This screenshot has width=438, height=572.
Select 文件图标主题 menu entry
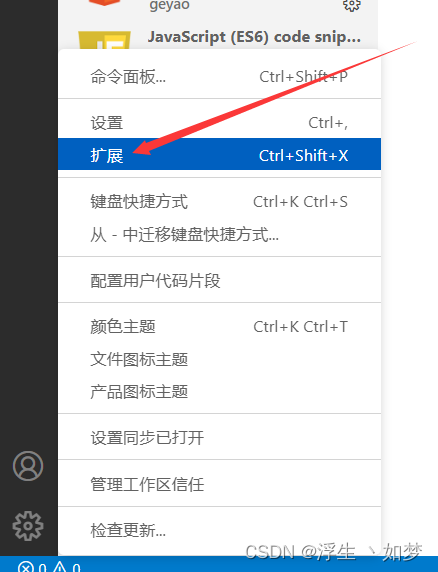[219, 359]
